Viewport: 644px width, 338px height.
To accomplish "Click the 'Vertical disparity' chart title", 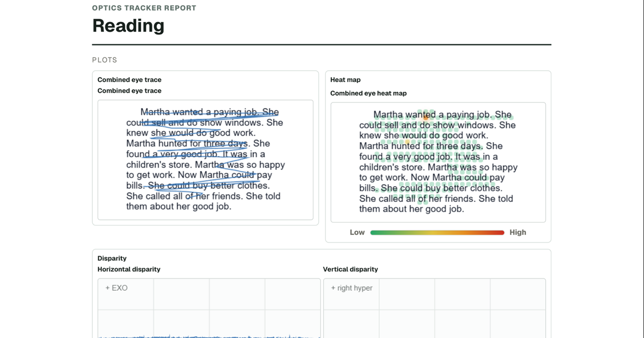I will tap(350, 269).
